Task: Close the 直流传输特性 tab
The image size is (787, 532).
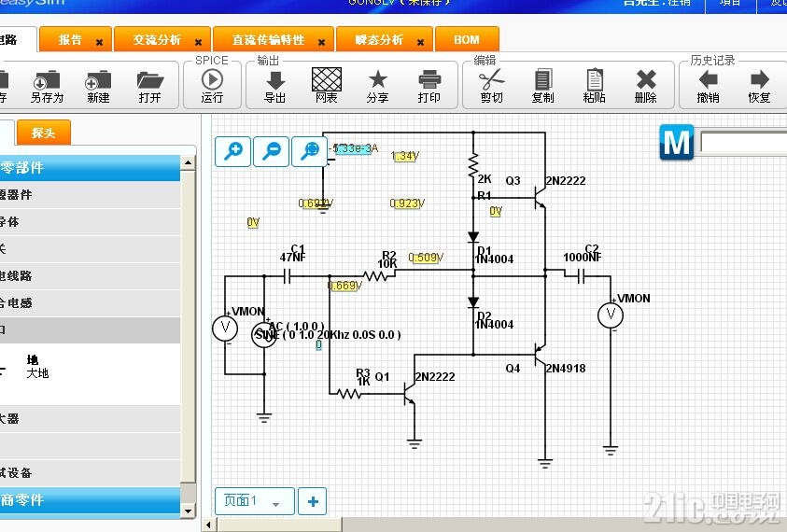Action: coord(322,43)
